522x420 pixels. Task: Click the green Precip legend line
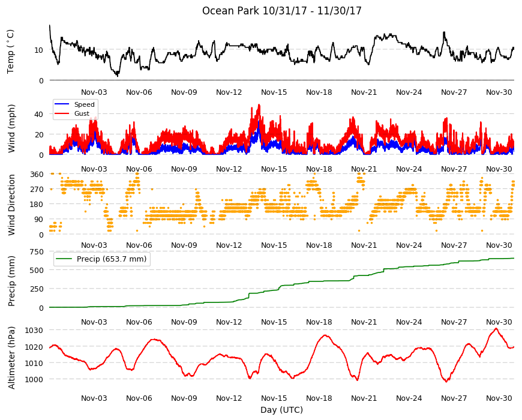(x=64, y=259)
